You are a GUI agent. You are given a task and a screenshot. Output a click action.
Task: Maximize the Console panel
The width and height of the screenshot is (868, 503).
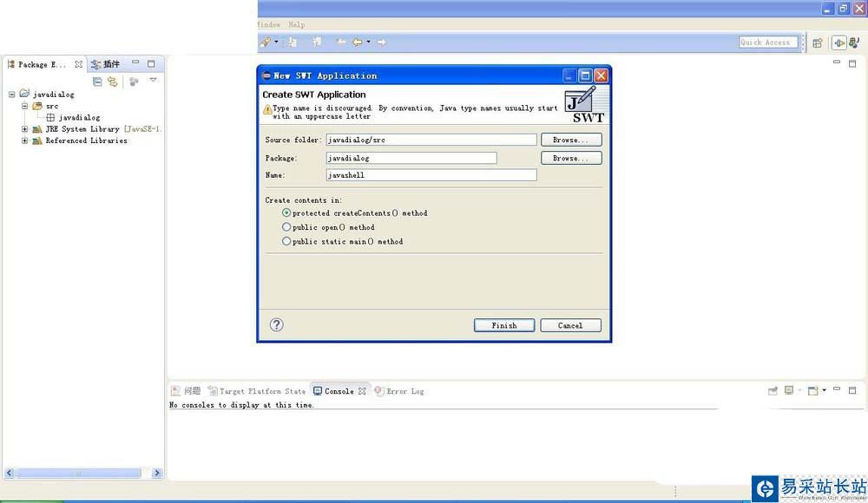coord(852,390)
